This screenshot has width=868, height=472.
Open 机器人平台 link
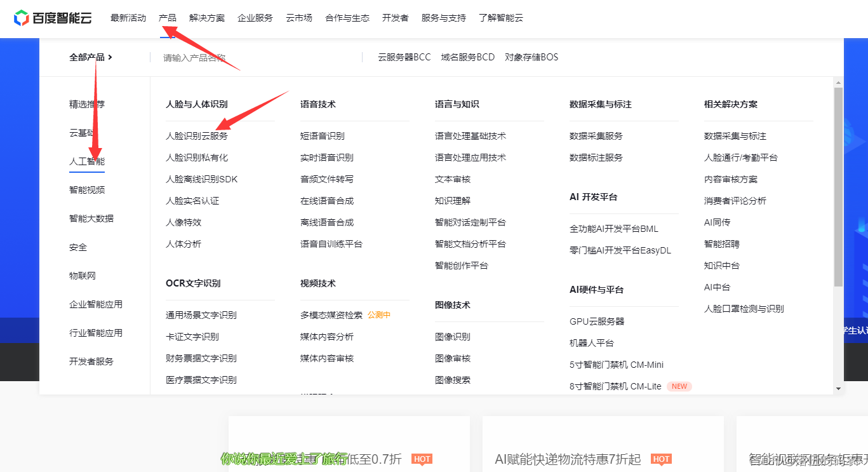pos(592,343)
